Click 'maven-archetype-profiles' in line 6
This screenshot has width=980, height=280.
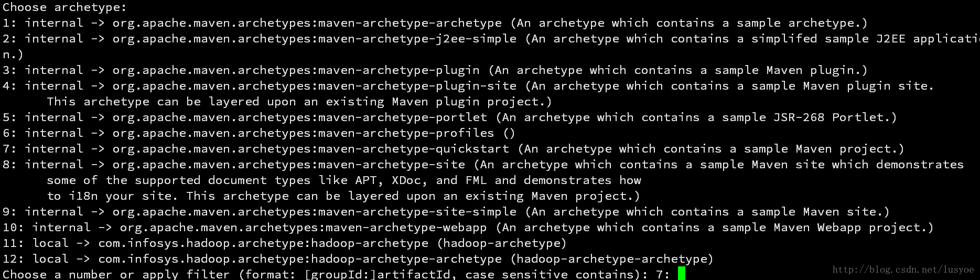pyautogui.click(x=406, y=133)
